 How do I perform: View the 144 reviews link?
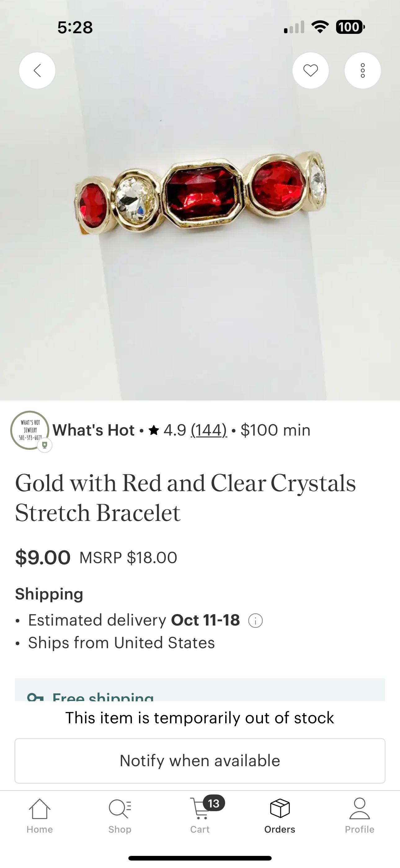coord(209,430)
